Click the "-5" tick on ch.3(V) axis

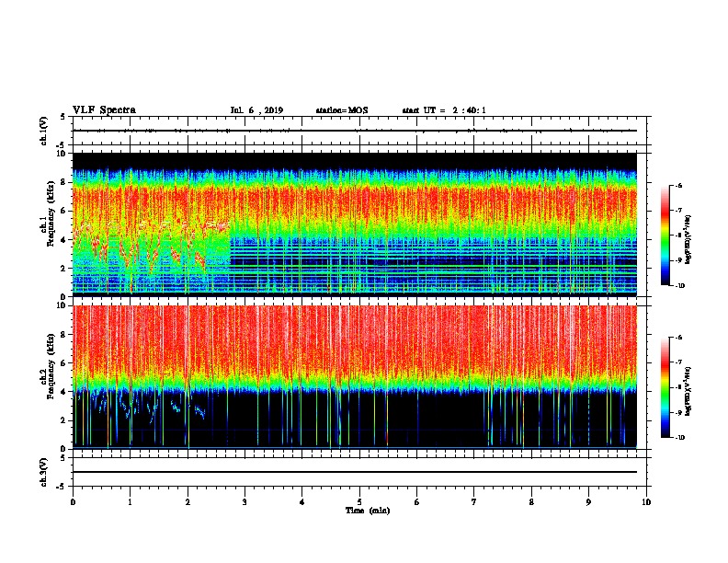pos(63,487)
